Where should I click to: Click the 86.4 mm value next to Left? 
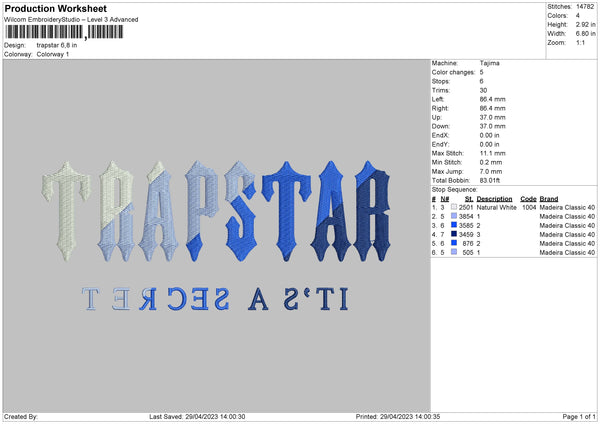[492, 99]
